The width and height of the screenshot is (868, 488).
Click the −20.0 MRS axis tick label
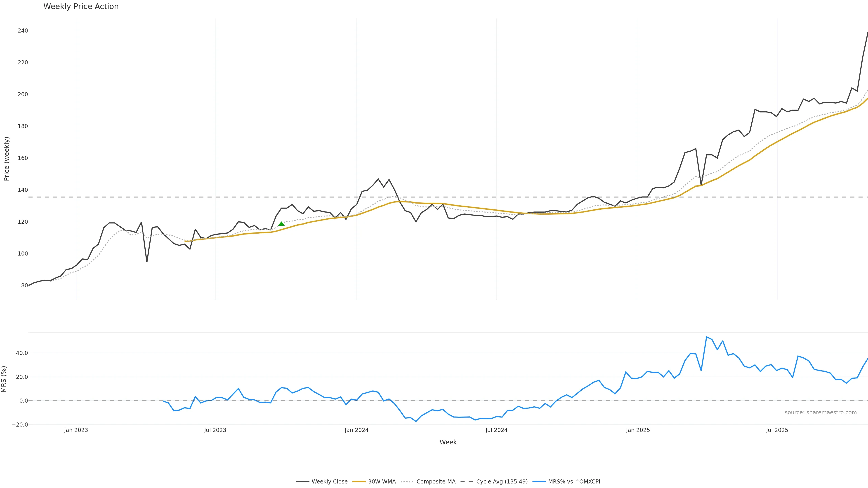[20, 425]
